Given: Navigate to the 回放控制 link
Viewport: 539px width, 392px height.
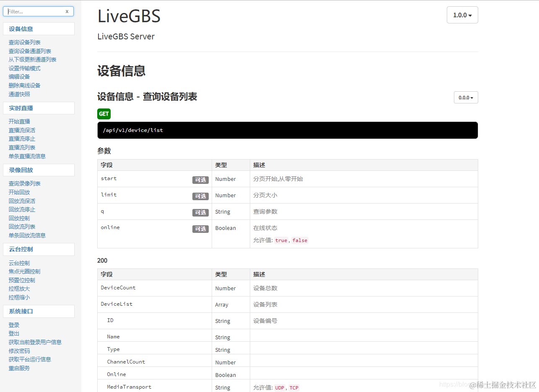Looking at the screenshot, I should pyautogui.click(x=19, y=218).
